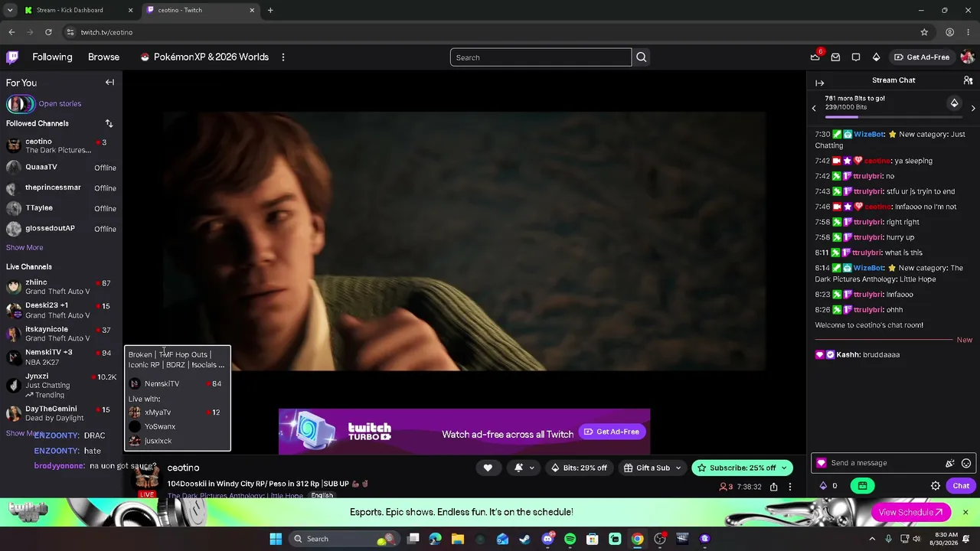Open the Prime loot crown icon
The height and width of the screenshot is (551, 980).
[815, 57]
